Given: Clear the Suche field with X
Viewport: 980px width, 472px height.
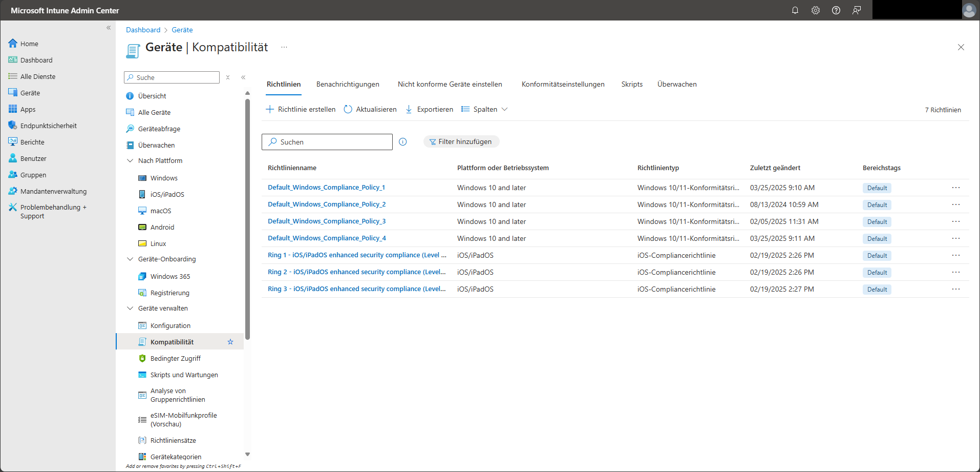Looking at the screenshot, I should (228, 77).
